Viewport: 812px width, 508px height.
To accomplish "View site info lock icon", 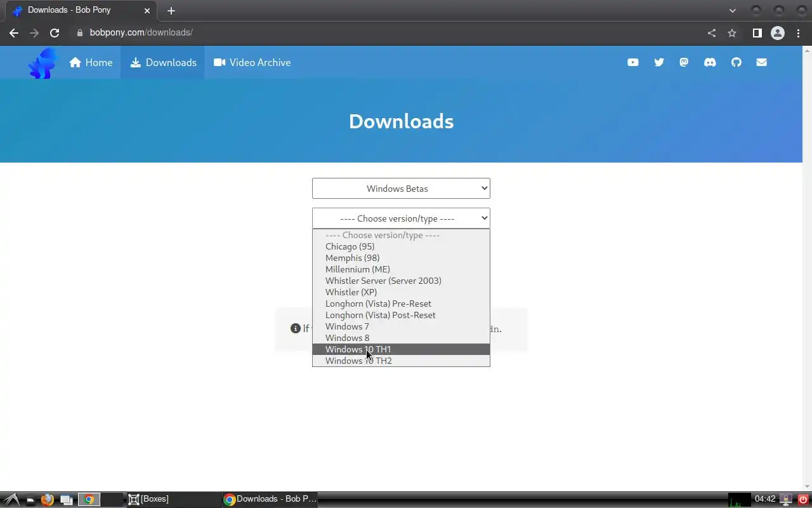I will click(x=79, y=33).
